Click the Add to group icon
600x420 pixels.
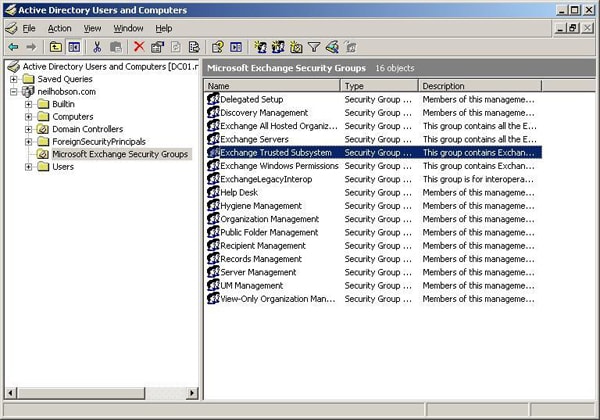point(350,47)
